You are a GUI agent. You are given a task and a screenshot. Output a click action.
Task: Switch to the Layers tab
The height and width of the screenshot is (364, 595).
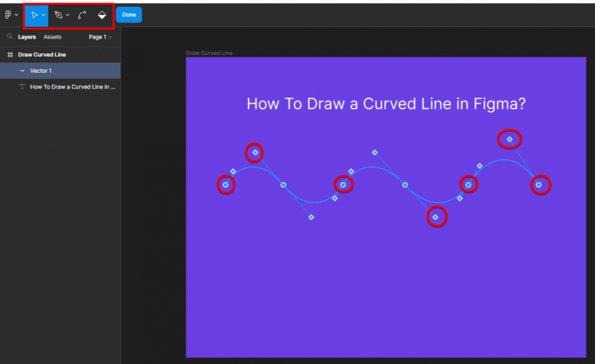27,36
